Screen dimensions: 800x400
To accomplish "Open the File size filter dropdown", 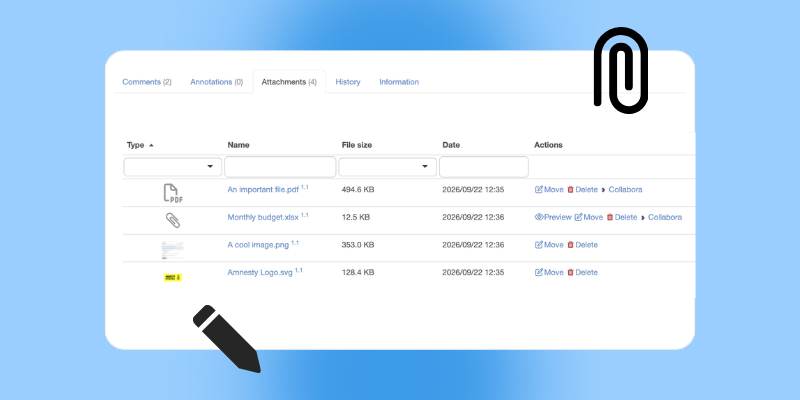I will click(388, 167).
